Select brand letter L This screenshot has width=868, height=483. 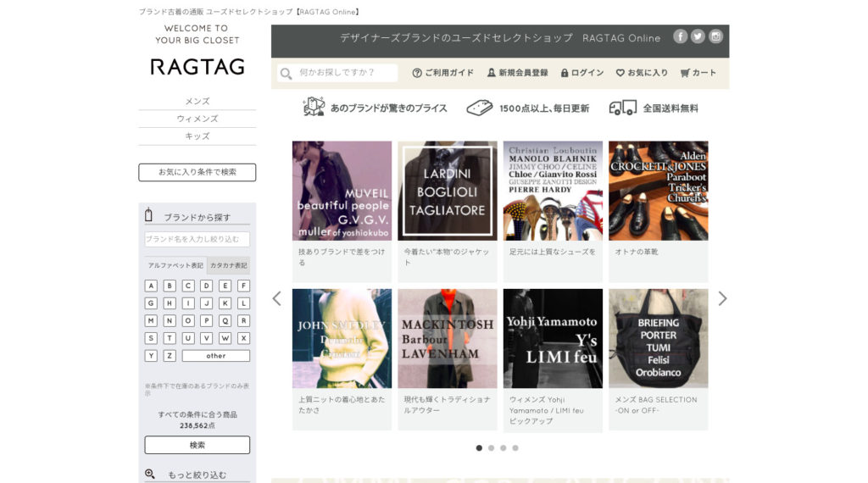243,303
